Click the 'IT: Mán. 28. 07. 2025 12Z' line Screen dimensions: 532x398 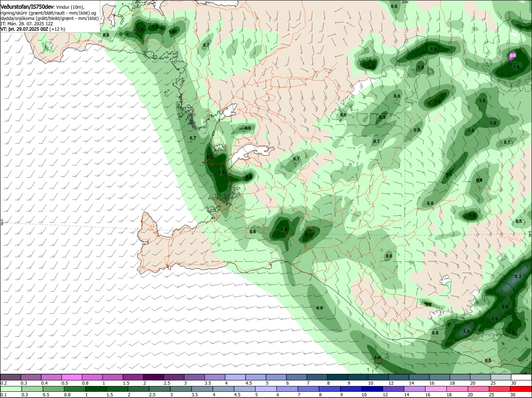pos(27,24)
